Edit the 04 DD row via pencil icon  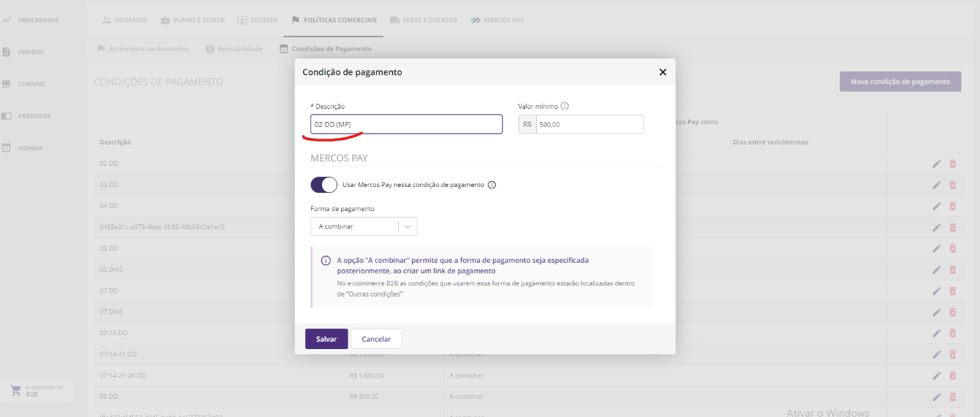936,206
